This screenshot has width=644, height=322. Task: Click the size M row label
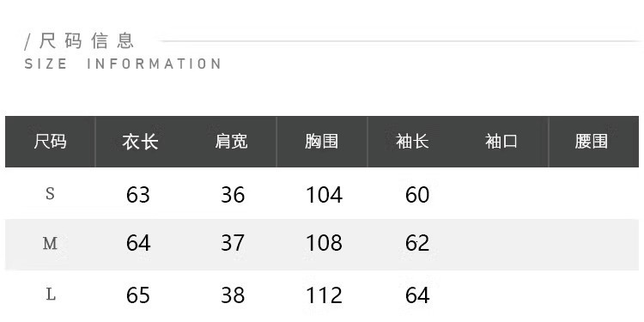pos(50,244)
